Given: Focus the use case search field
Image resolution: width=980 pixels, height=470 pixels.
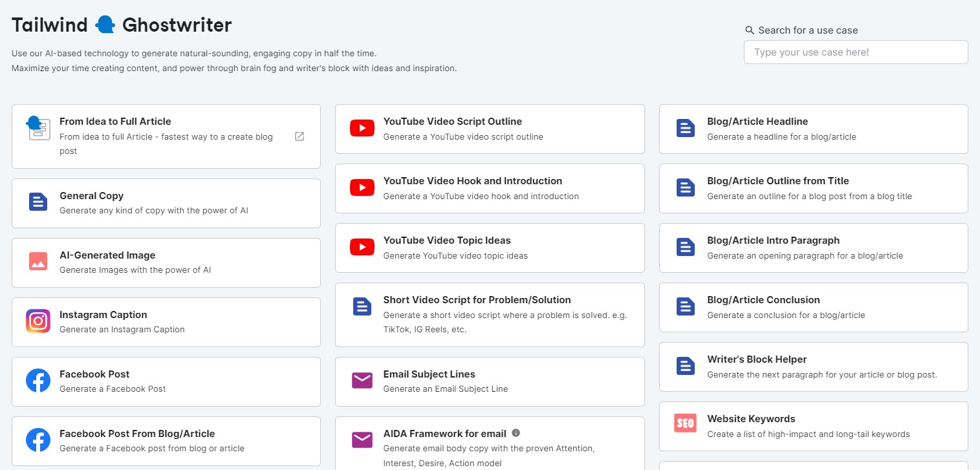Looking at the screenshot, I should pyautogui.click(x=856, y=52).
